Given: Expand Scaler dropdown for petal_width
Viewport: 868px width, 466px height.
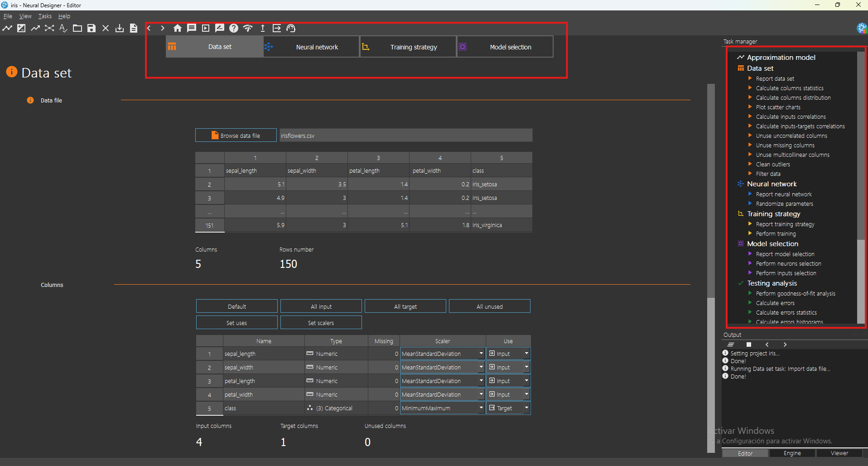Looking at the screenshot, I should tap(481, 394).
